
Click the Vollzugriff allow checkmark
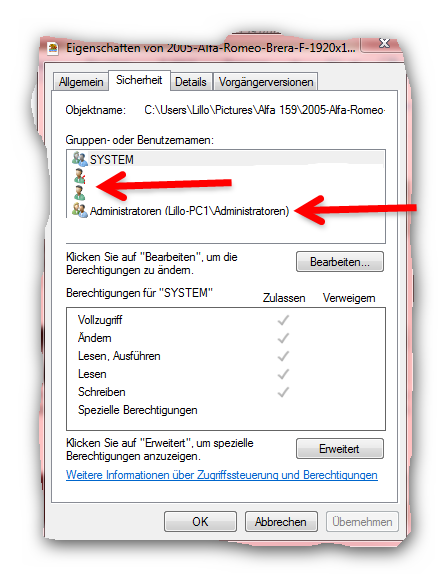coord(283,320)
